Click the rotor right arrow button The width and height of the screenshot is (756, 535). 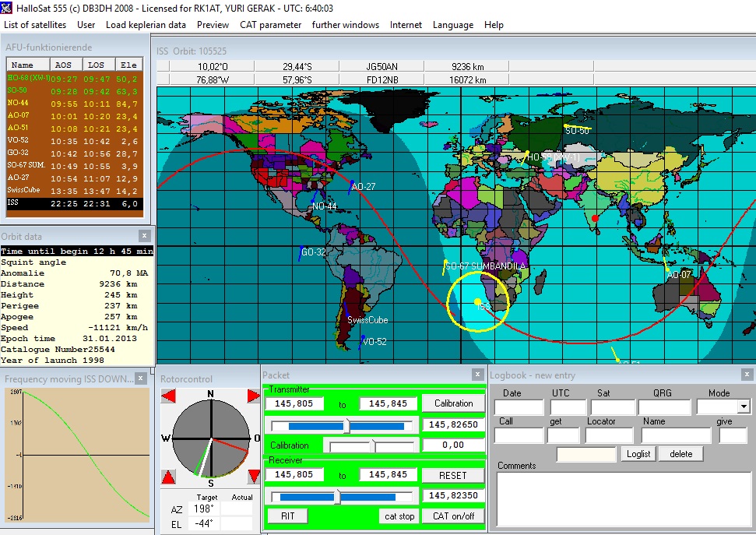click(253, 397)
